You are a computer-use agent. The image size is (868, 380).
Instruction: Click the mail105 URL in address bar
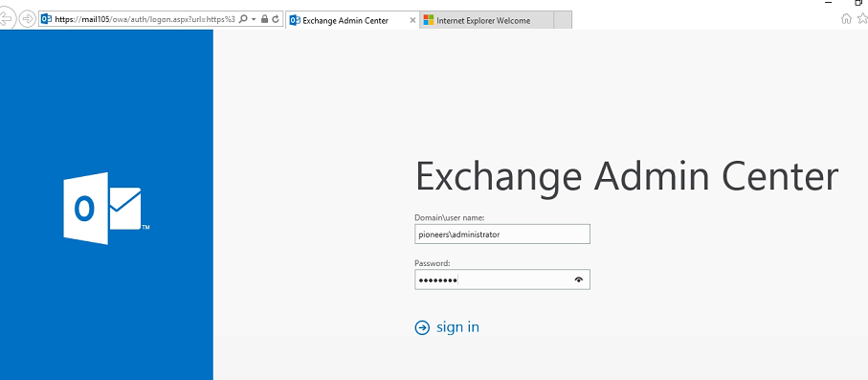click(145, 19)
